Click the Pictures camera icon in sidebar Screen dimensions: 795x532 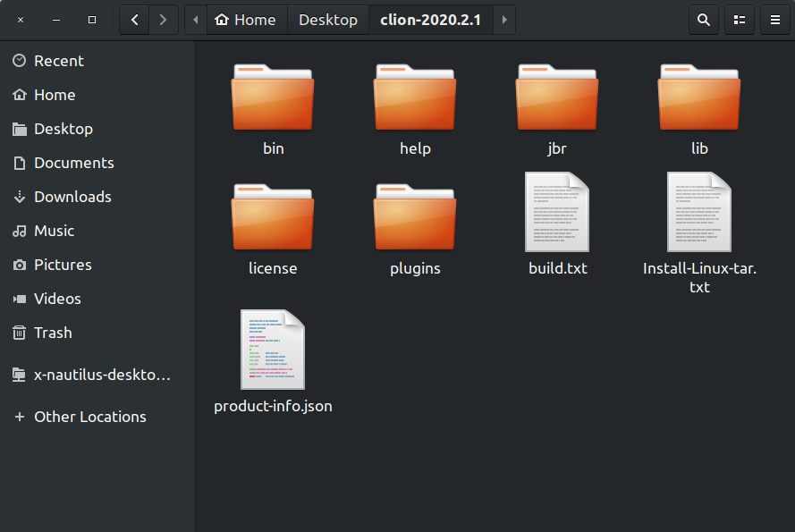point(20,265)
